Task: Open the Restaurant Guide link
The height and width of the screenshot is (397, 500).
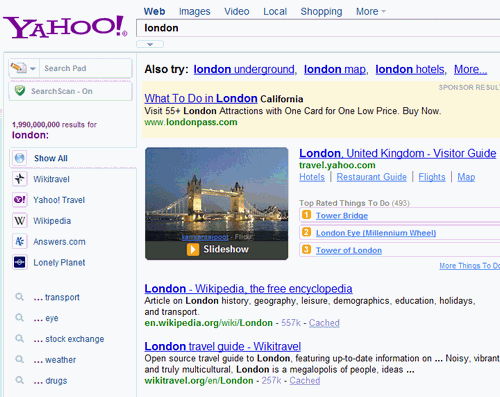Action: pyautogui.click(x=372, y=177)
